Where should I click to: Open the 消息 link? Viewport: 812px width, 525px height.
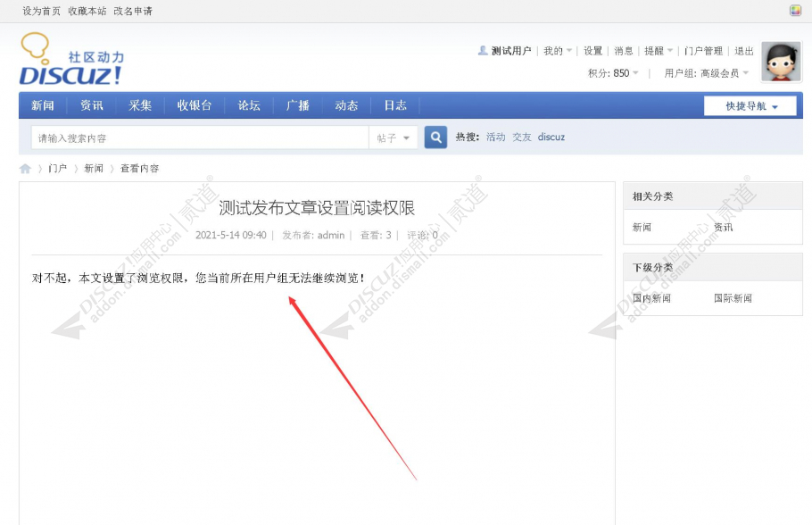point(624,51)
